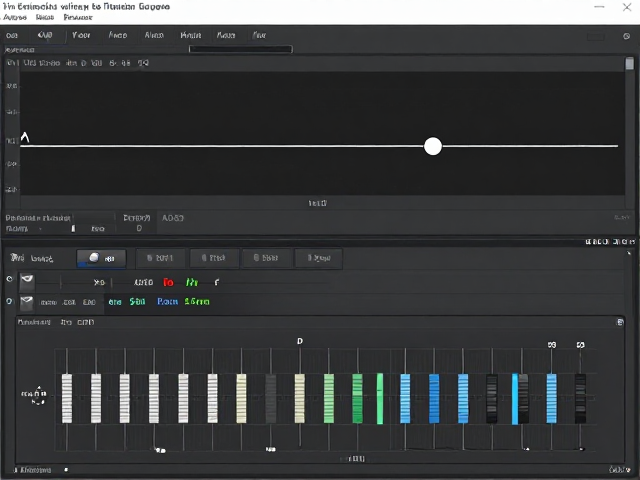This screenshot has height=480, width=640.
Task: Adjust the dark gray fader among the cream ones
Action: [271, 398]
